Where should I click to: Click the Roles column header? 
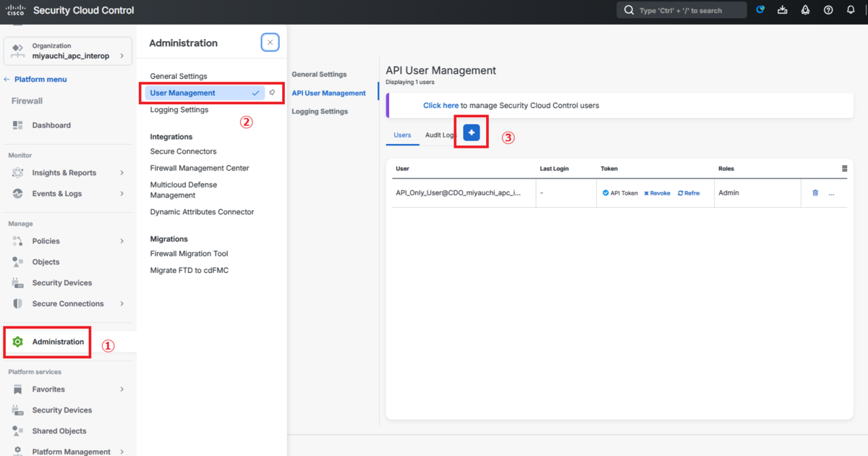[x=726, y=169]
